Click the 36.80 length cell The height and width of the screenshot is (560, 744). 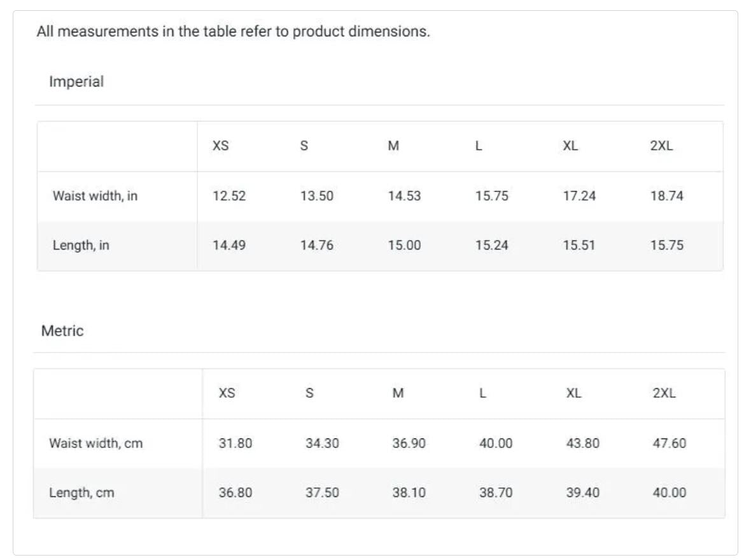[x=235, y=493]
